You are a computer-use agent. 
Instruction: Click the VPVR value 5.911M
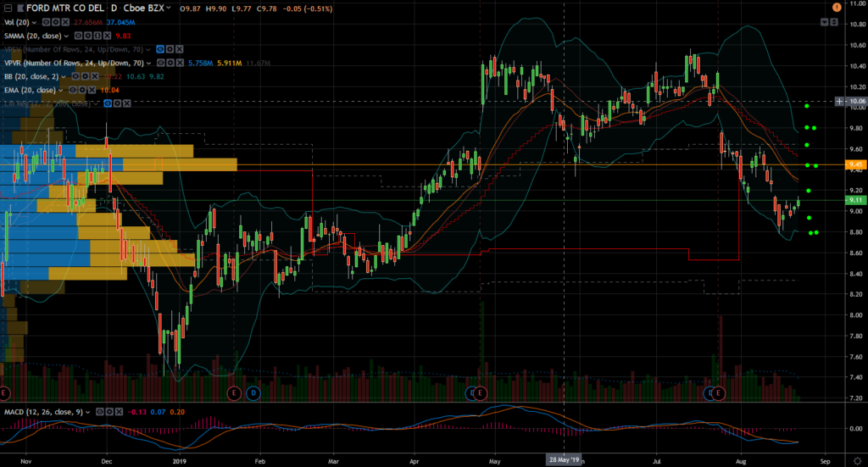pos(229,63)
